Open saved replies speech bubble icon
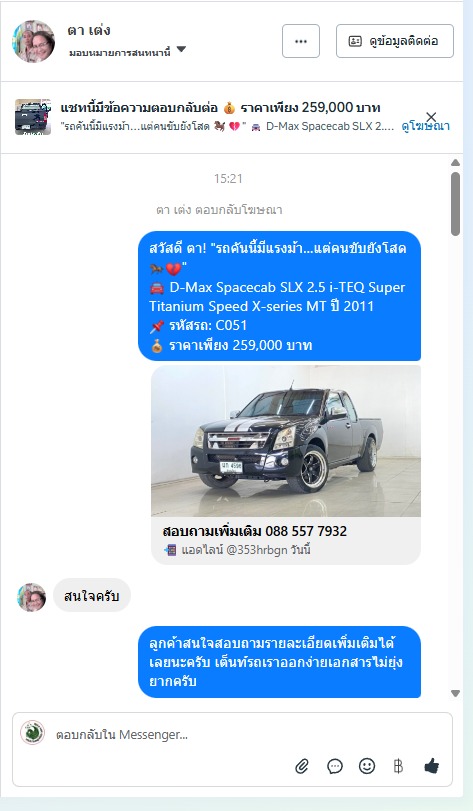473x811 pixels. click(334, 766)
